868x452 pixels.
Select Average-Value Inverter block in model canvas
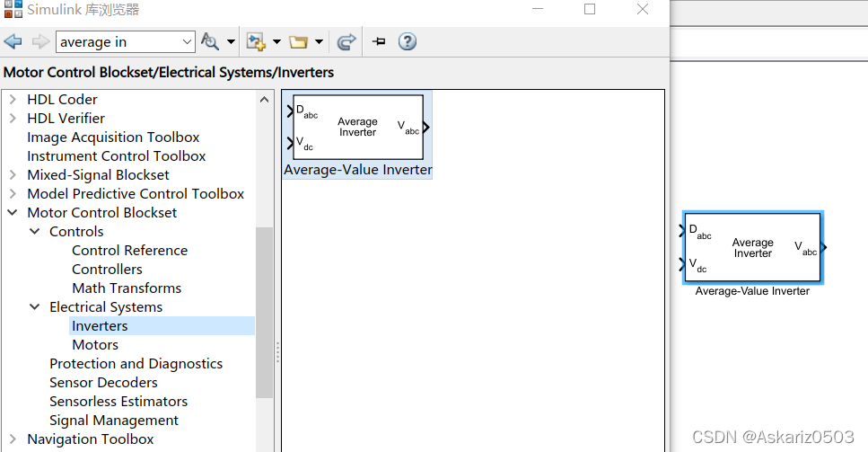tap(753, 248)
